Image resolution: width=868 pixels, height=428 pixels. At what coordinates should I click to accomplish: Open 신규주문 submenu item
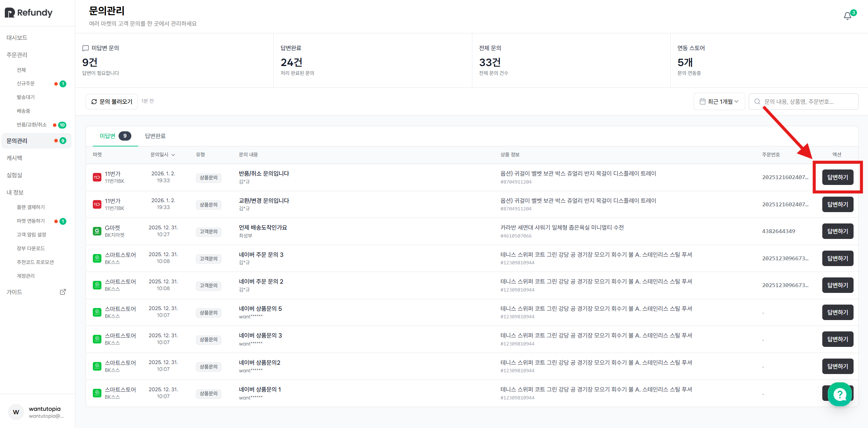point(26,84)
